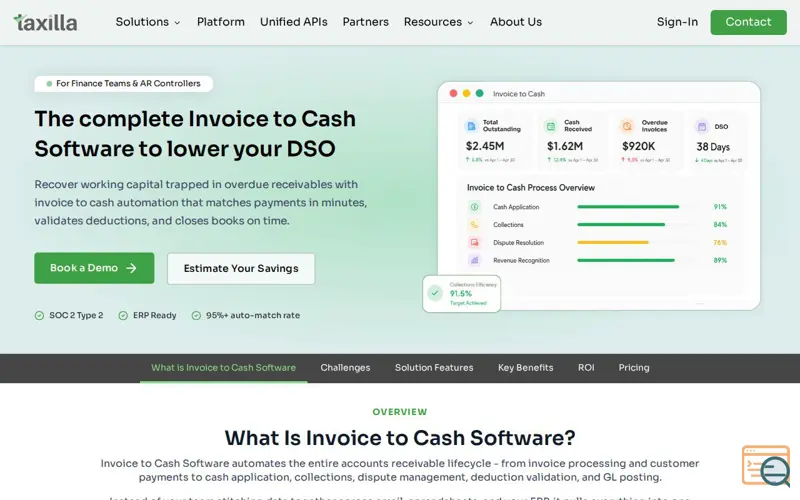Screen dimensions: 800x500
Task: Click the For Finance Teams & AR Controllers badge
Action: [123, 84]
